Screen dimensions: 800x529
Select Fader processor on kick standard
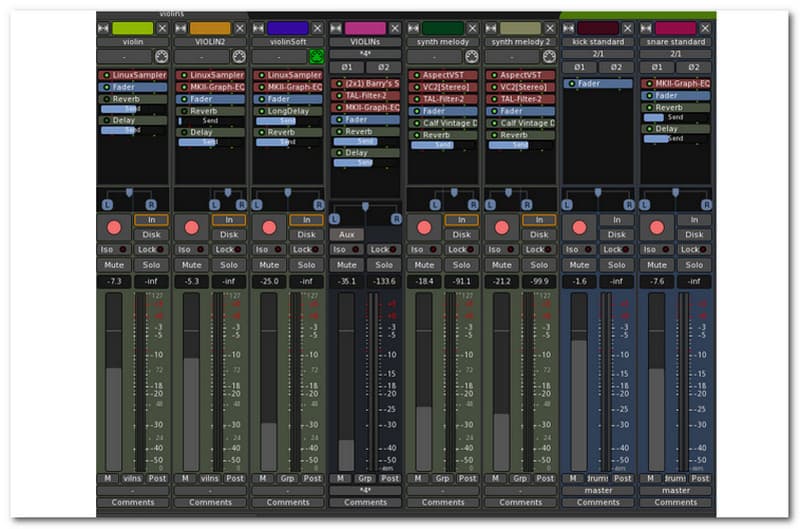click(x=598, y=84)
